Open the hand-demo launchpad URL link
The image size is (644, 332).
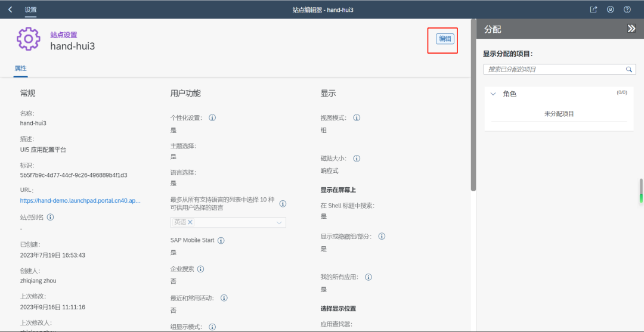(x=80, y=201)
